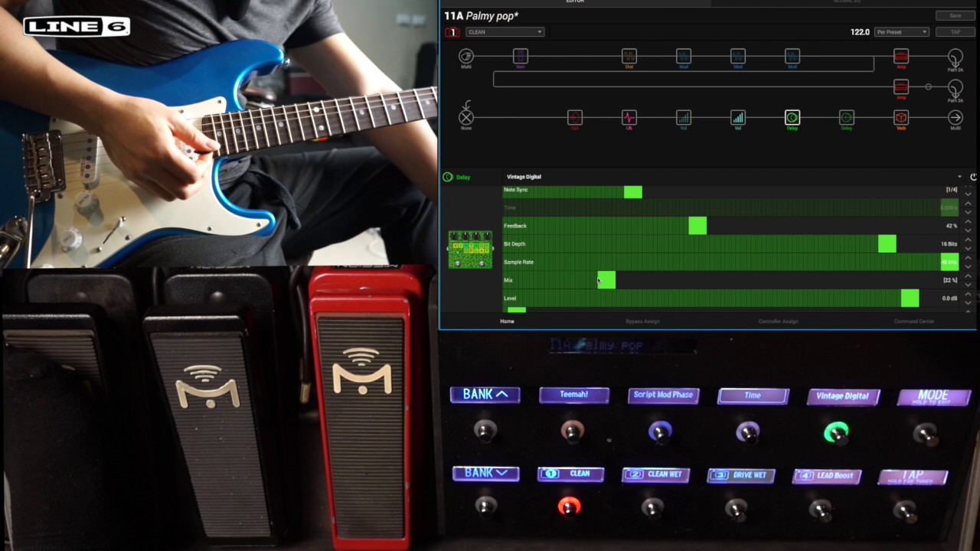Click the snapshot camera icon
The width and height of the screenshot is (980, 551).
452,32
